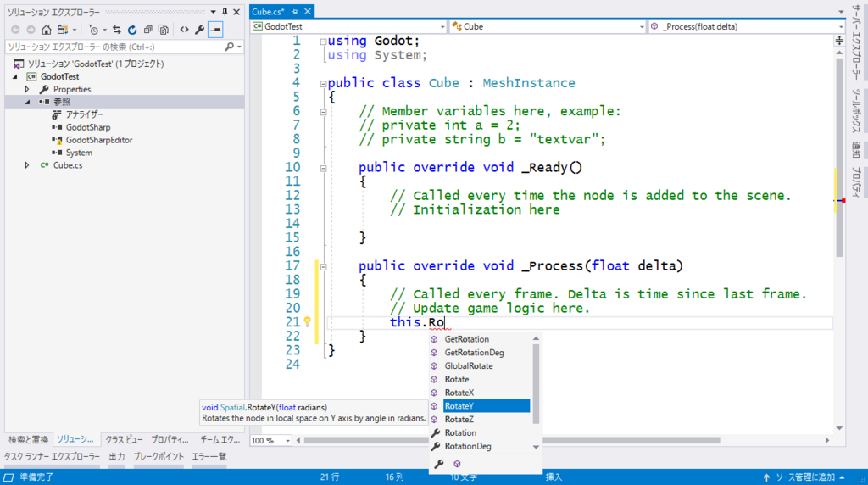Image resolution: width=868 pixels, height=485 pixels.
Task: Toggle auto-hide pin for Solution Explorer
Action: click(x=225, y=12)
